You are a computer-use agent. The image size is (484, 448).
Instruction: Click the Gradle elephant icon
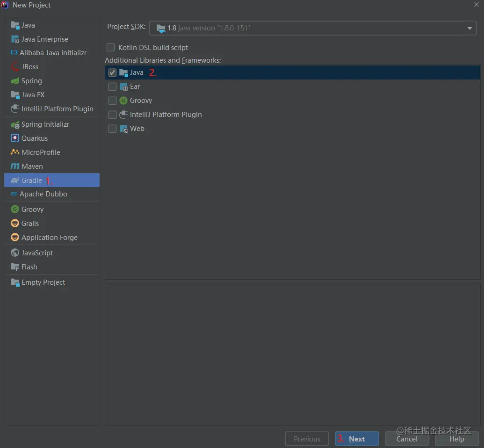15,181
